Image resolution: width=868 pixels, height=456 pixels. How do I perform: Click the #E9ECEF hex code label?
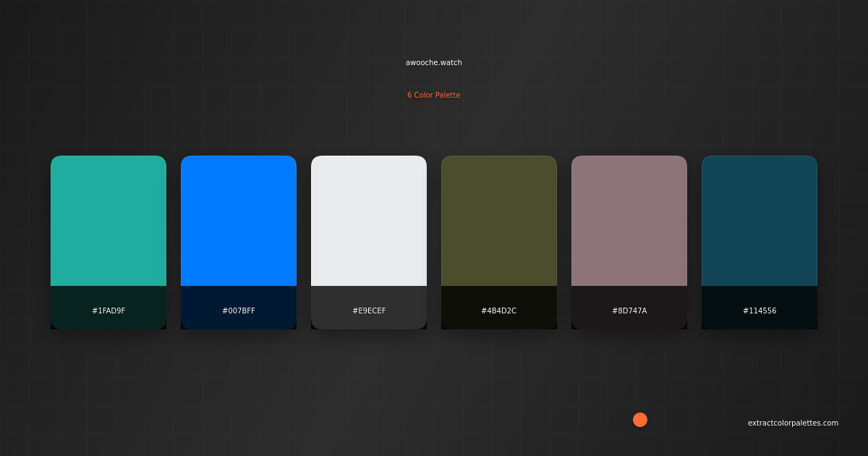click(369, 311)
